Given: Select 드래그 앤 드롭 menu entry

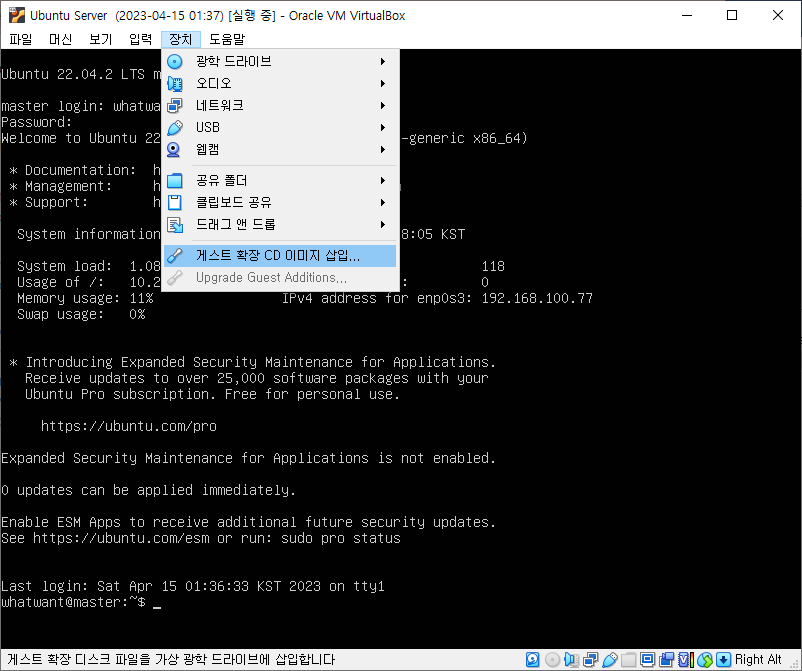Looking at the screenshot, I should pos(280,225).
